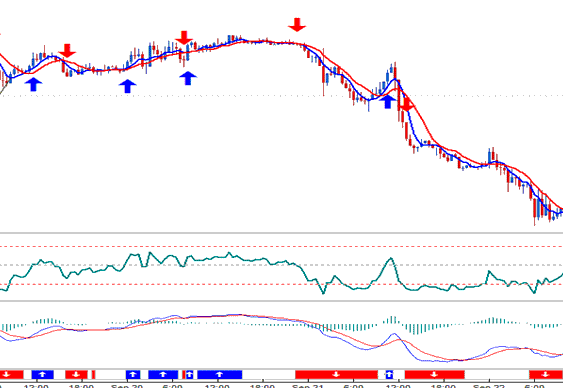Select the gray dotted midline in the oscillator pane
The image size is (564, 389).
(x=282, y=265)
